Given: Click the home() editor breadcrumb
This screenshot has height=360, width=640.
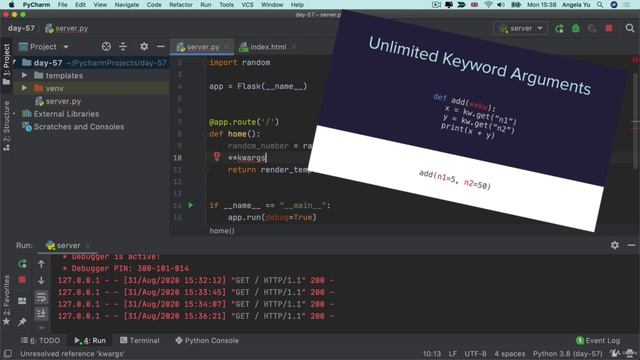Looking at the screenshot, I should point(222,231).
